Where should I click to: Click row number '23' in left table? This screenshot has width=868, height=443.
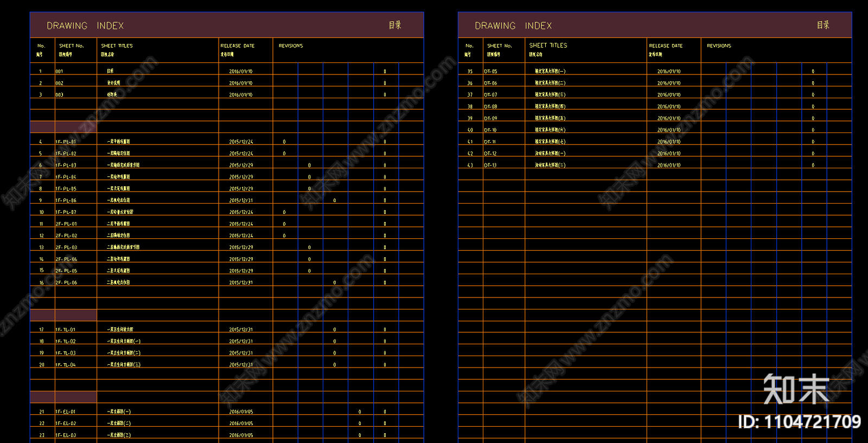pos(41,435)
